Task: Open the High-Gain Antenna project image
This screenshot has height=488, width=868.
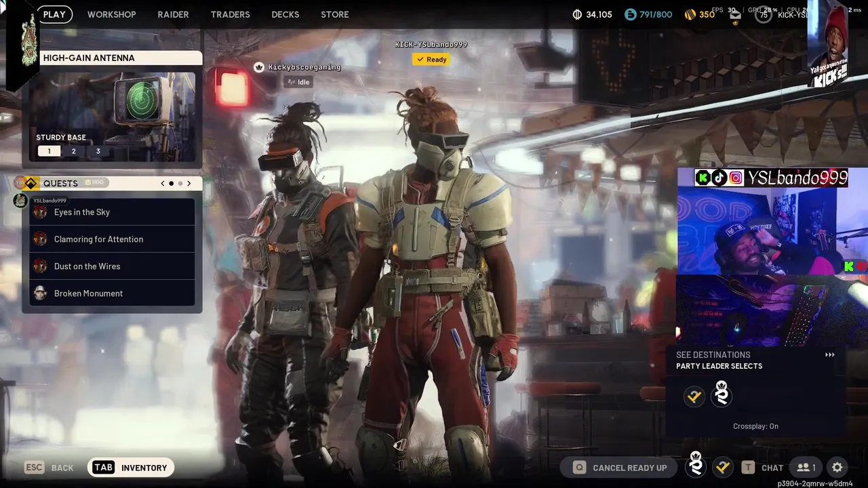Action: click(x=112, y=115)
